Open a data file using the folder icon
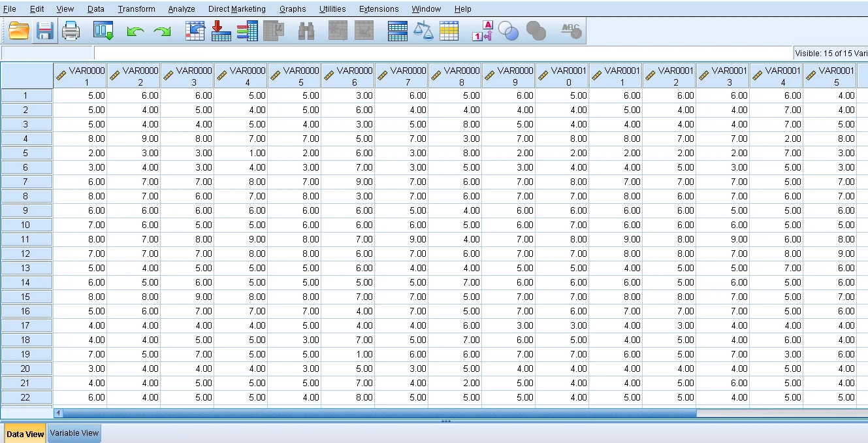 tap(18, 30)
